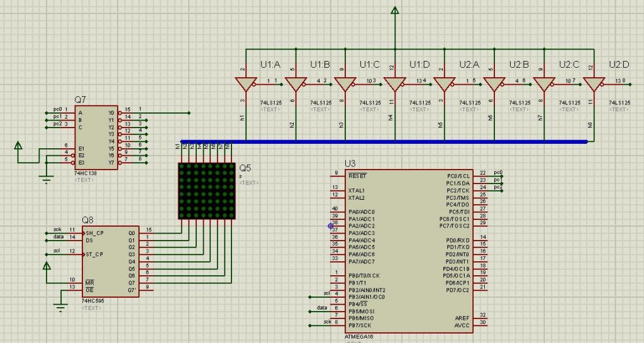Select the U2:B tri-state buffer symbol
The width and height of the screenshot is (644, 343).
click(494, 84)
